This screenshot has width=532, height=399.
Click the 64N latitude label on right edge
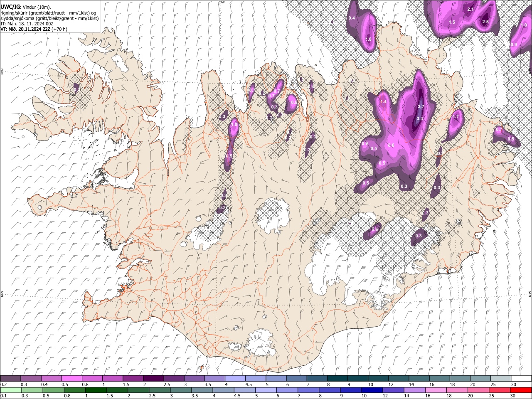point(530,293)
